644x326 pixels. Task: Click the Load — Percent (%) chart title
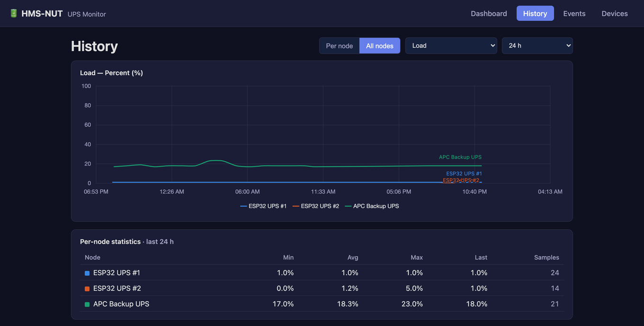pyautogui.click(x=111, y=73)
